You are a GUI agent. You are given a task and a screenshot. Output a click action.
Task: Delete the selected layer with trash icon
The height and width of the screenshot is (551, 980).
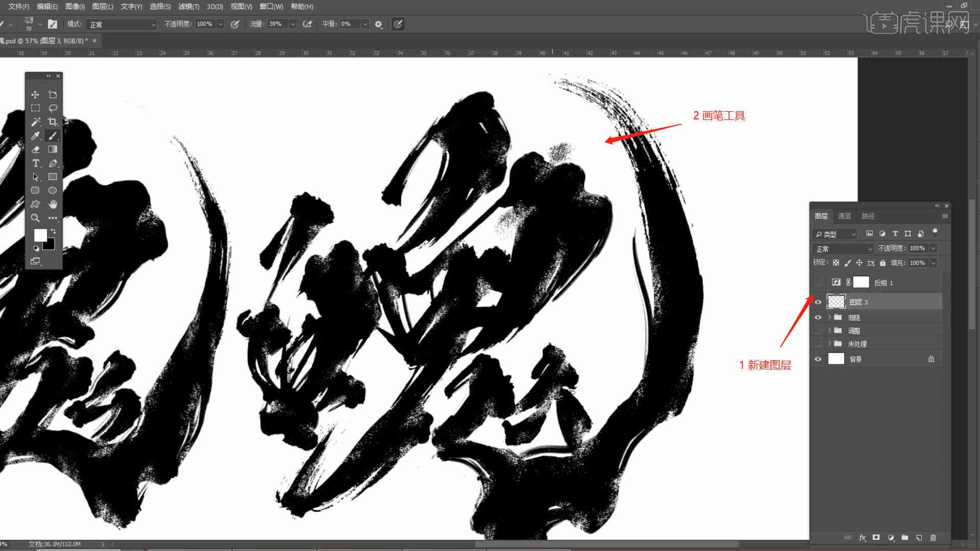pos(934,538)
